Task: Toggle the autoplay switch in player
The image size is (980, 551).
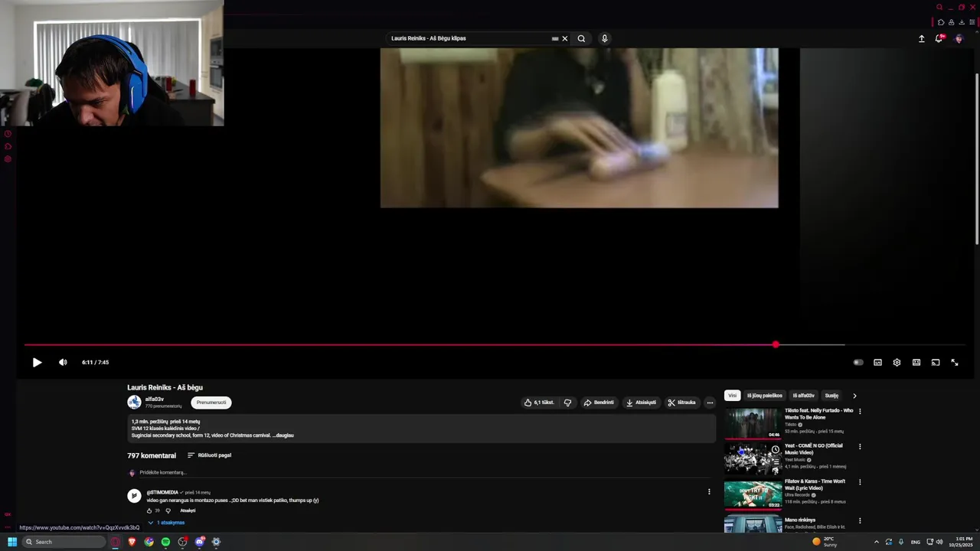Action: (858, 363)
